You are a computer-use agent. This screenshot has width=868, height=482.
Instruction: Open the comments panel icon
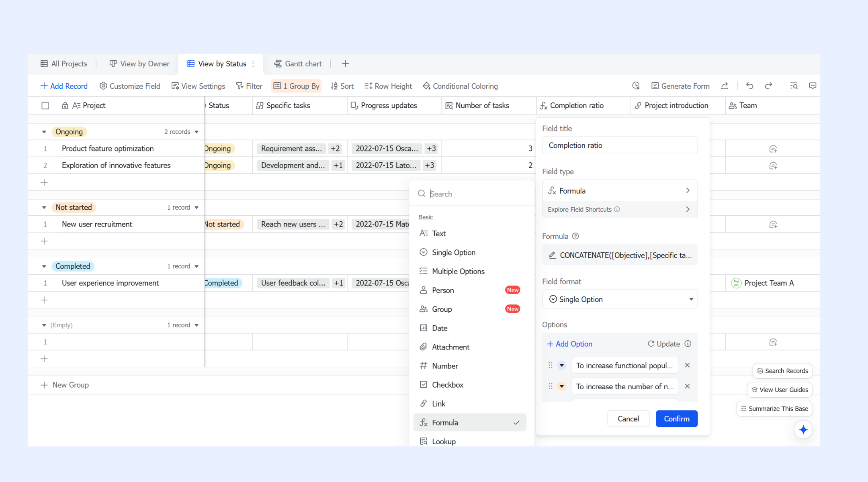click(813, 86)
